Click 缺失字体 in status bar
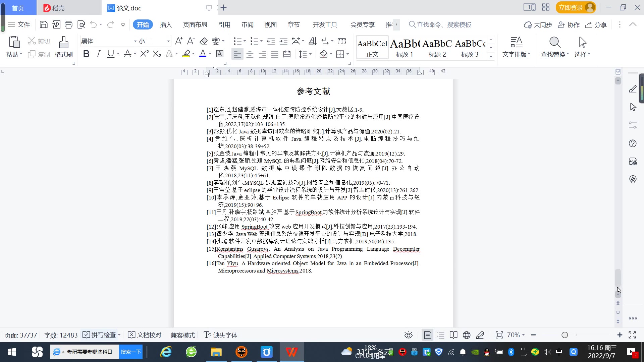Viewport: 644px width, 362px height. (220, 335)
